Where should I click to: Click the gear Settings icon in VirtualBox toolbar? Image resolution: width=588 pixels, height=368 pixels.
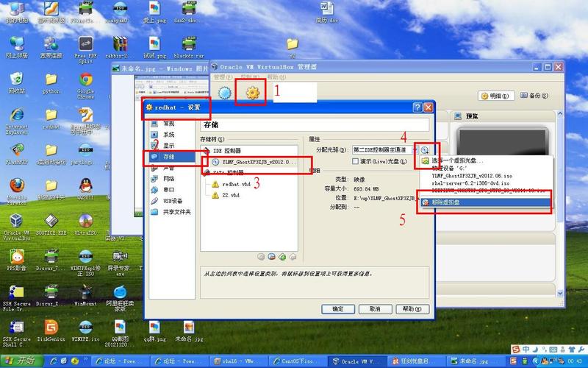click(254, 93)
